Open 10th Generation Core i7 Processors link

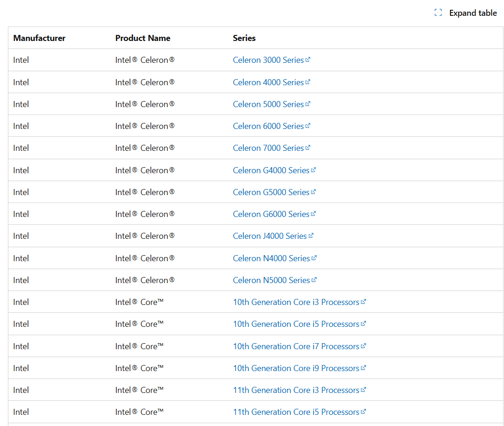pyautogui.click(x=296, y=346)
